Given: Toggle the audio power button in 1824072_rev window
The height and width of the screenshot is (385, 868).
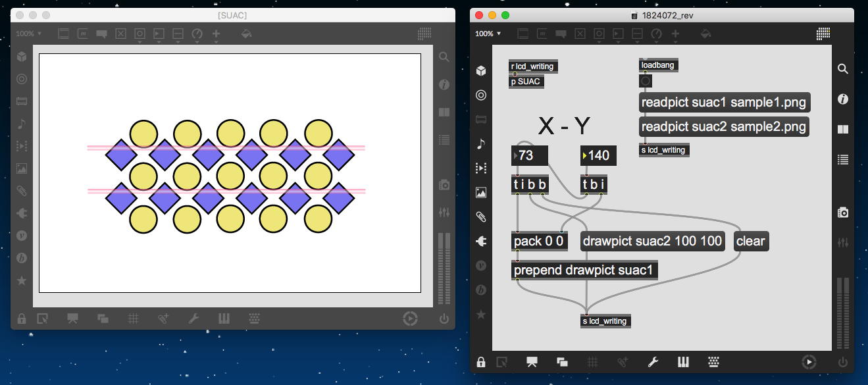Looking at the screenshot, I should pyautogui.click(x=843, y=362).
